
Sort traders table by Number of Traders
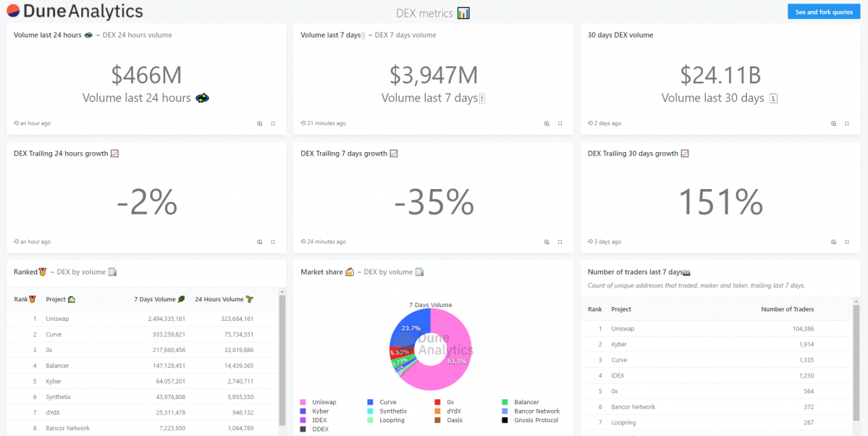pyautogui.click(x=787, y=309)
